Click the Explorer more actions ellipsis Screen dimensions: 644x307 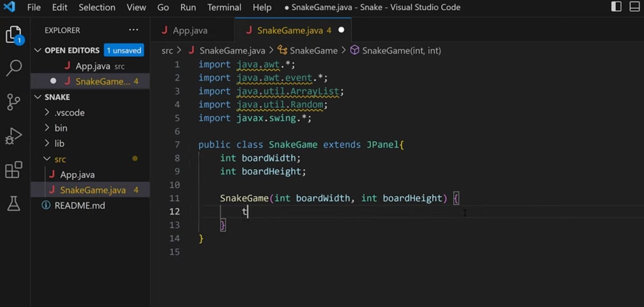(x=133, y=30)
